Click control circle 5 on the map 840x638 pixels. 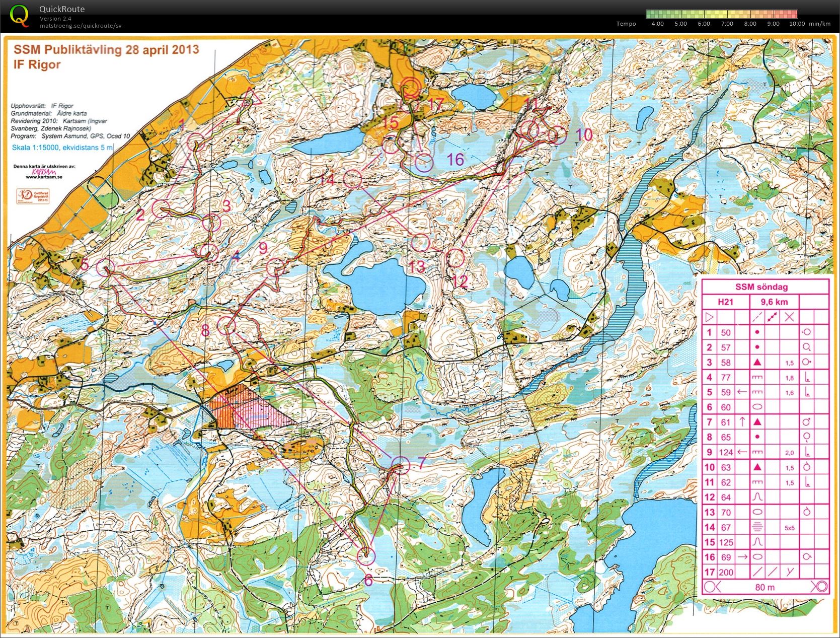tap(105, 267)
